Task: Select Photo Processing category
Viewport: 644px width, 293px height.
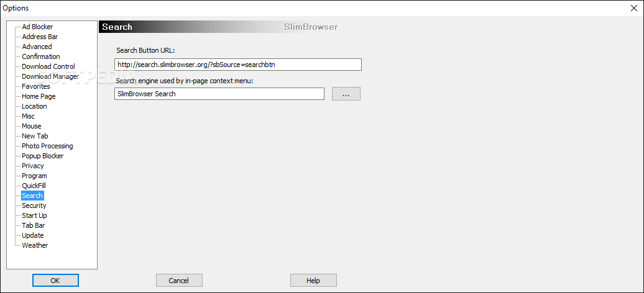Action: point(47,146)
